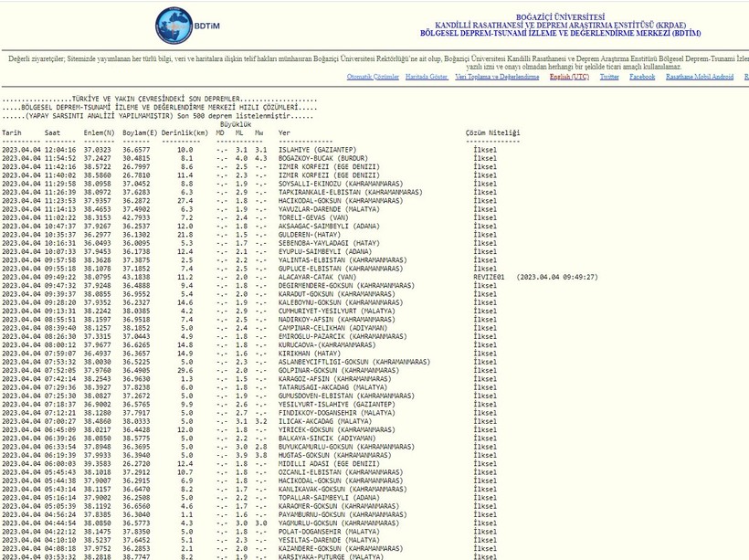749x560 pixels.
Task: Open the Otomatik Çözümler link
Action: pos(373,77)
